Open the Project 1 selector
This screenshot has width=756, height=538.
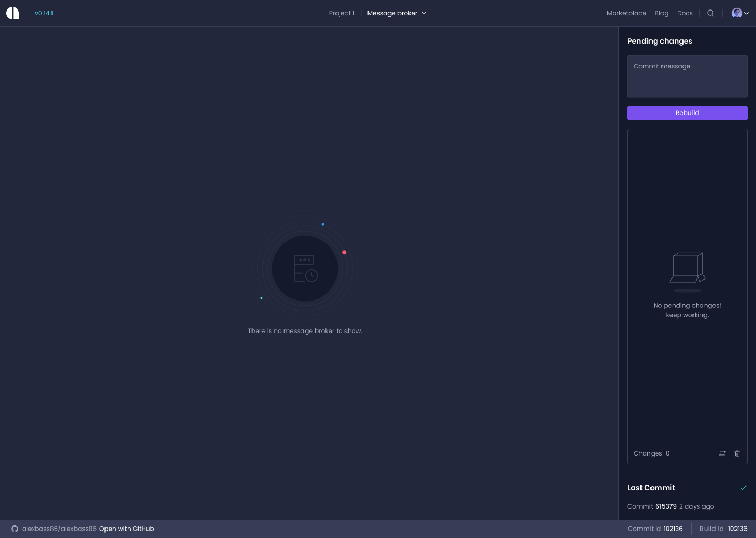(341, 13)
